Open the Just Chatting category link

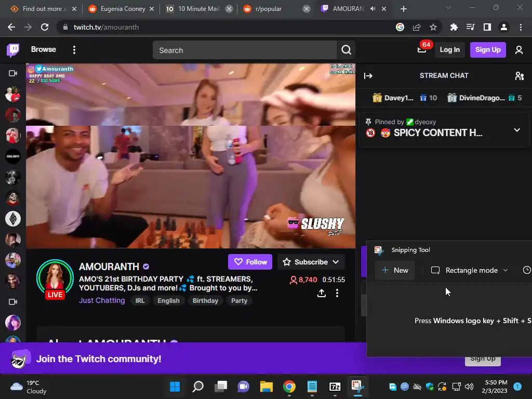coord(102,301)
